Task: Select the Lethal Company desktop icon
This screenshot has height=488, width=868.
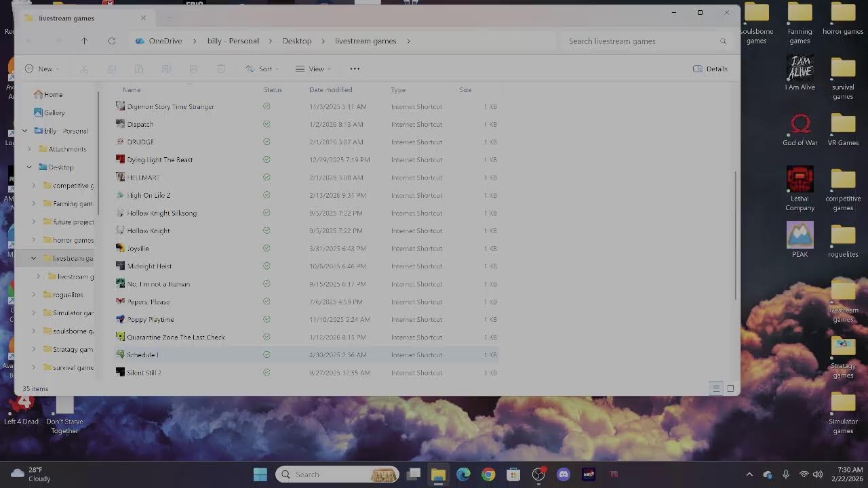Action: point(800,189)
